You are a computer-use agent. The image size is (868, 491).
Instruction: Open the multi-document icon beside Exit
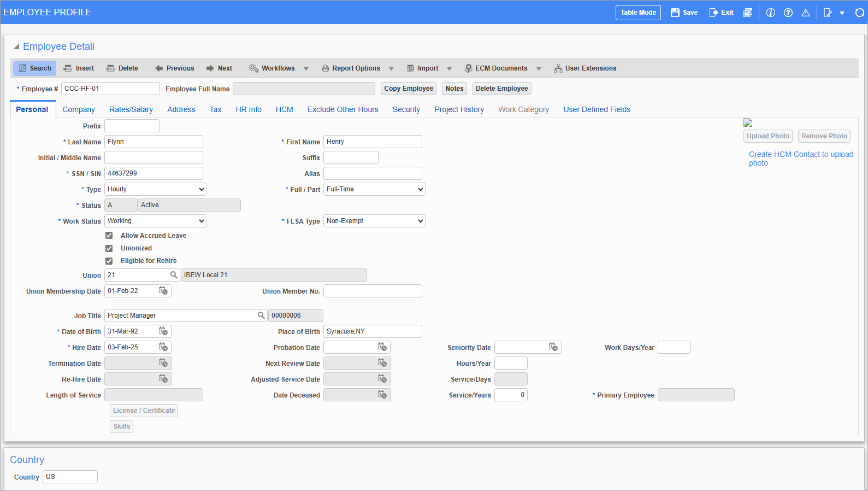pos(748,13)
